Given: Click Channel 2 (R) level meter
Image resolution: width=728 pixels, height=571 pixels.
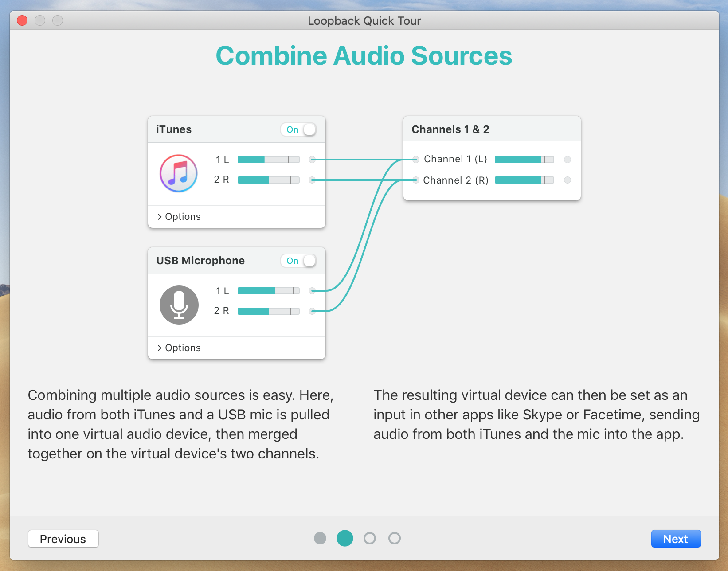Looking at the screenshot, I should [524, 180].
